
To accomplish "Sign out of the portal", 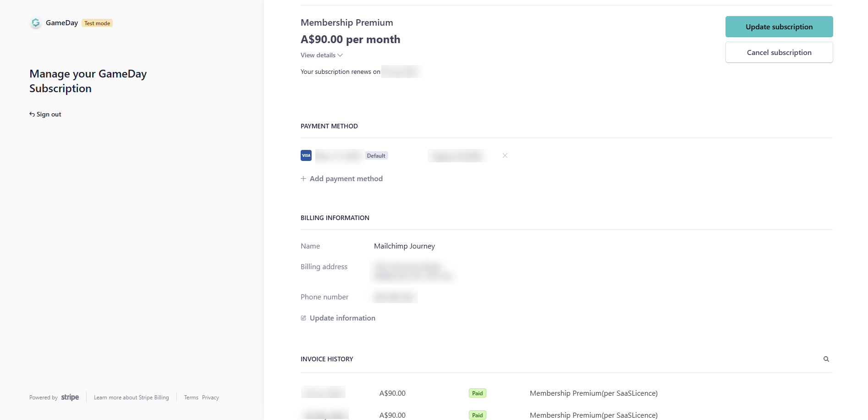I will (x=45, y=114).
